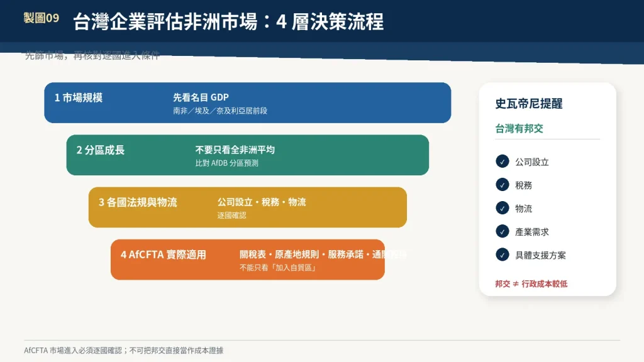Viewport: 644px width, 362px height.
Task: Click the green '台灣有邦交' subheading
Action: pyautogui.click(x=519, y=128)
